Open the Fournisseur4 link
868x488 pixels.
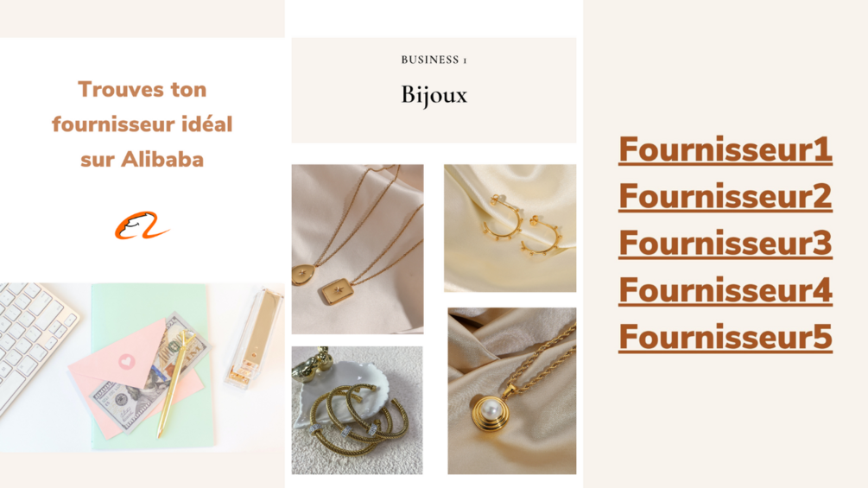coord(725,290)
